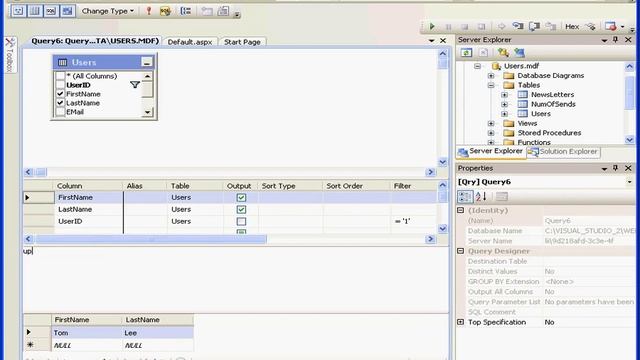Click the Step Over debug icon
The image size is (640, 360).
pos(534,27)
